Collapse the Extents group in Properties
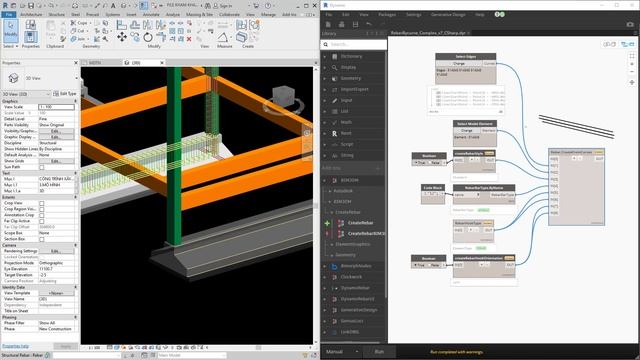640x360 pixels. click(x=75, y=197)
